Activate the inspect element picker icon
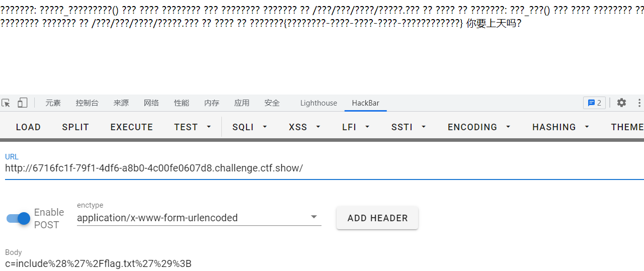644x271 pixels. [x=6, y=103]
